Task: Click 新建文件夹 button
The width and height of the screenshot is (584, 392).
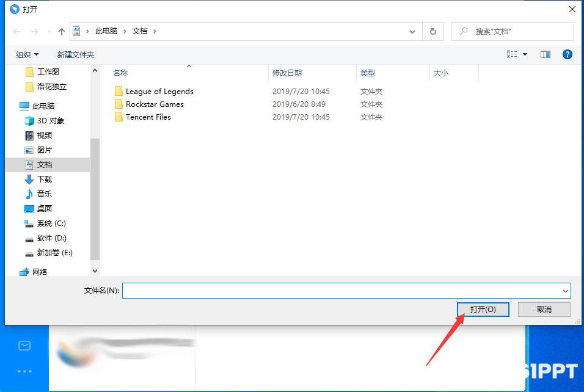Action: coord(75,54)
